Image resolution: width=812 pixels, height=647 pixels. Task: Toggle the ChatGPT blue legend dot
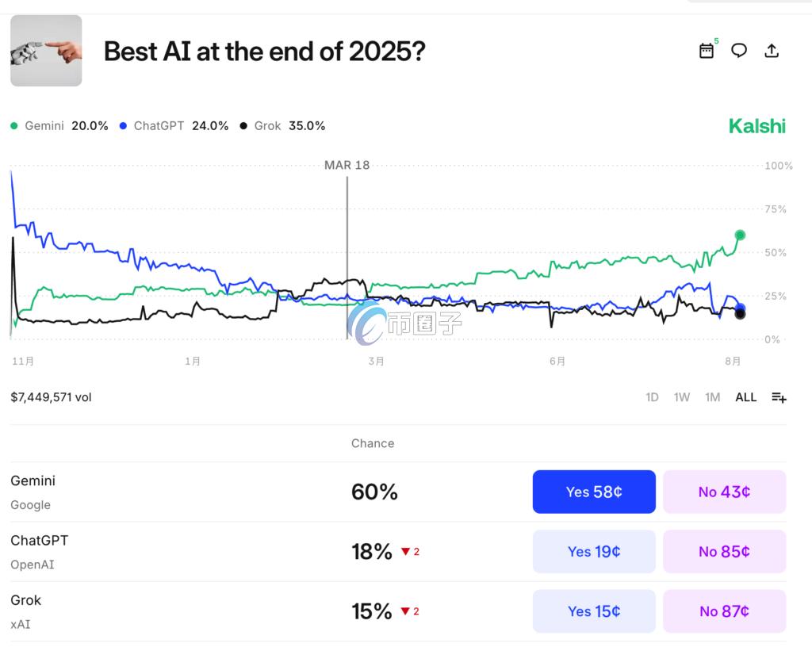pos(123,126)
